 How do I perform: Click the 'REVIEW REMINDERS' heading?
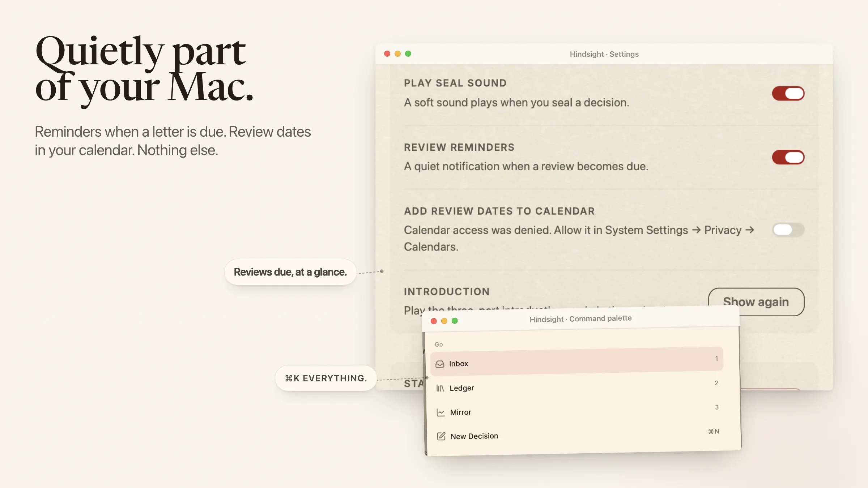click(459, 147)
